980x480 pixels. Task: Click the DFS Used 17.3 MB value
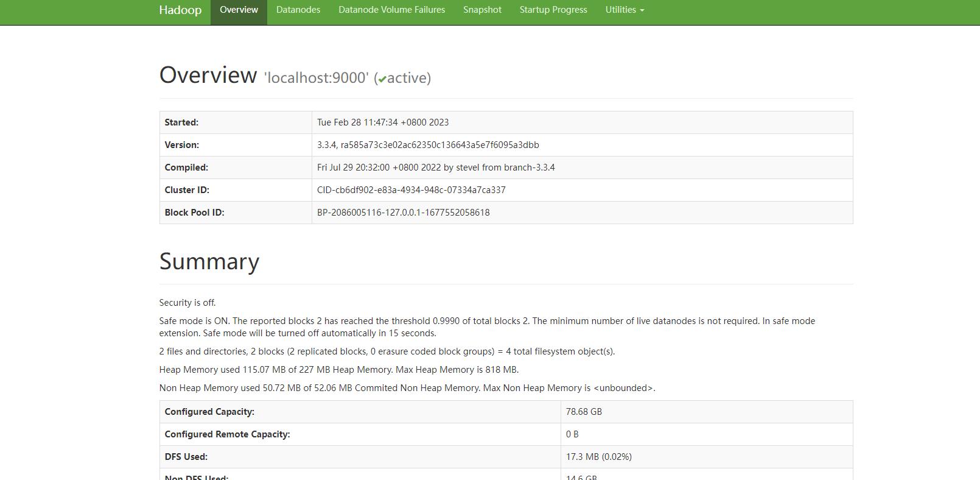click(598, 457)
